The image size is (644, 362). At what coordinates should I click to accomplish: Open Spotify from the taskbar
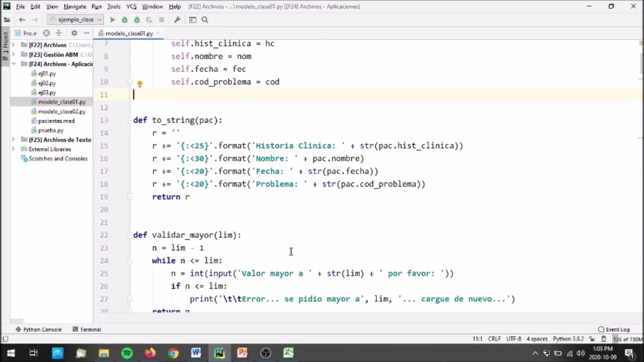127,353
